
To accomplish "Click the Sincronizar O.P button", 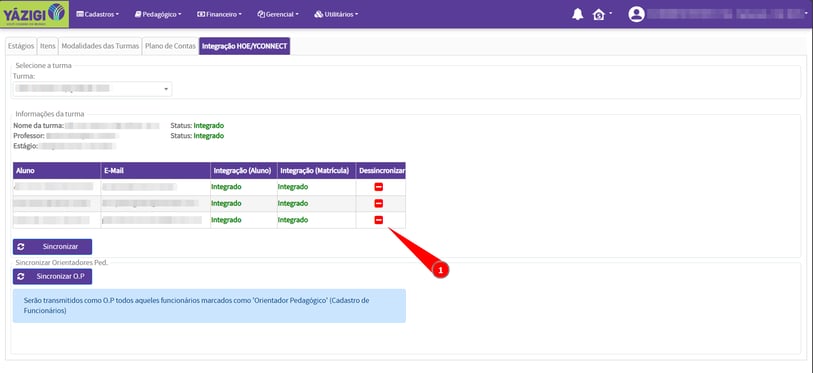I will point(52,277).
